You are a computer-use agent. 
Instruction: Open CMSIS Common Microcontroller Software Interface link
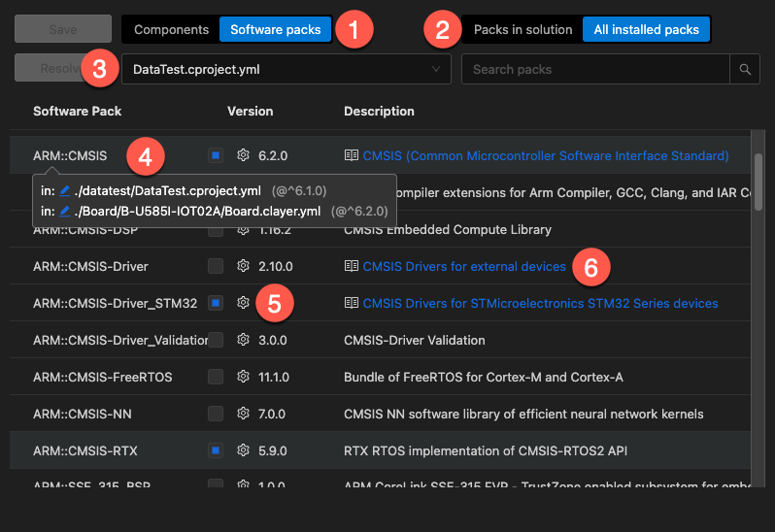point(546,155)
